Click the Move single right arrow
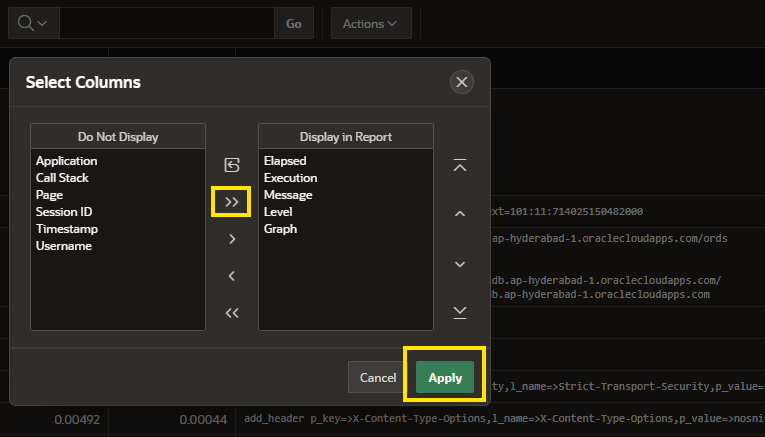This screenshot has width=765, height=437. (x=232, y=239)
